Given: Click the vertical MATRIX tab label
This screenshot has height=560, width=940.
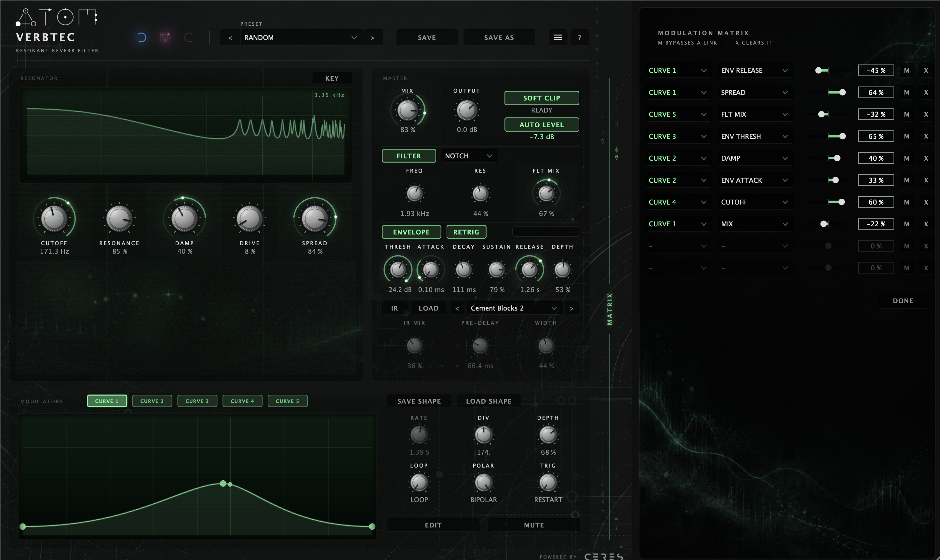Looking at the screenshot, I should click(x=610, y=309).
